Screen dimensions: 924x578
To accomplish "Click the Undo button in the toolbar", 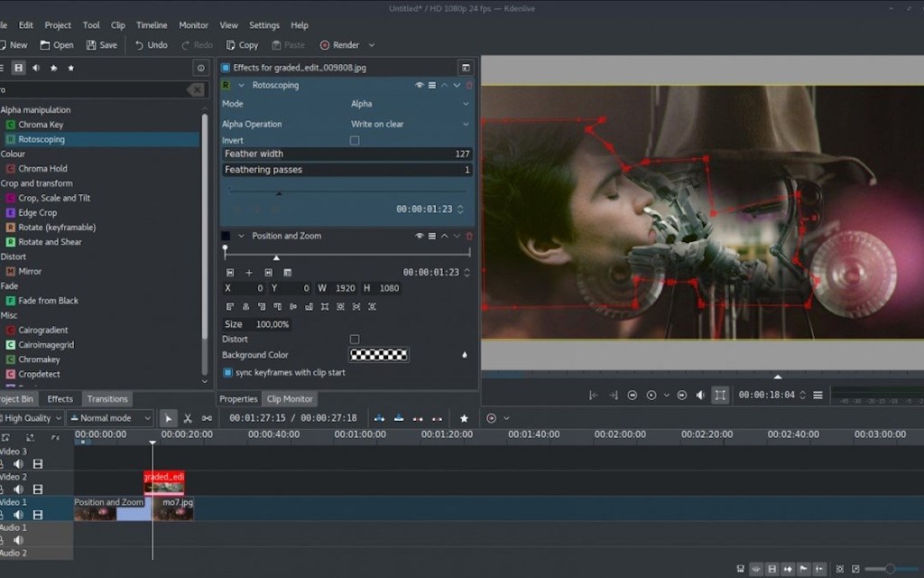I will pos(150,44).
